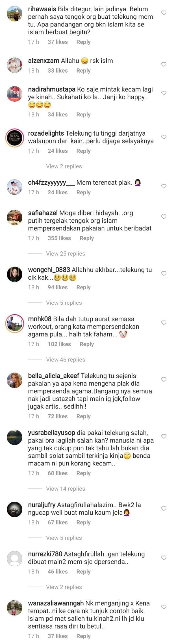Screen dimensions: 176x644
Task: Open the 355 likes list
Action: coord(59,238)
